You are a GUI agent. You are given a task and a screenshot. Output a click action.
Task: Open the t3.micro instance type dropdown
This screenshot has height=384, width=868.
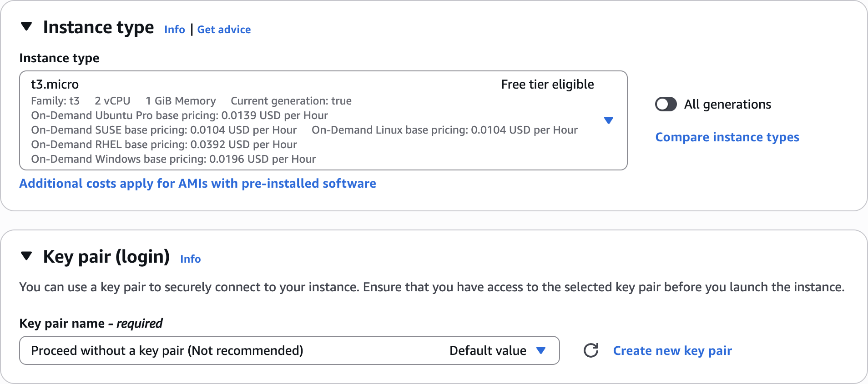[x=323, y=120]
